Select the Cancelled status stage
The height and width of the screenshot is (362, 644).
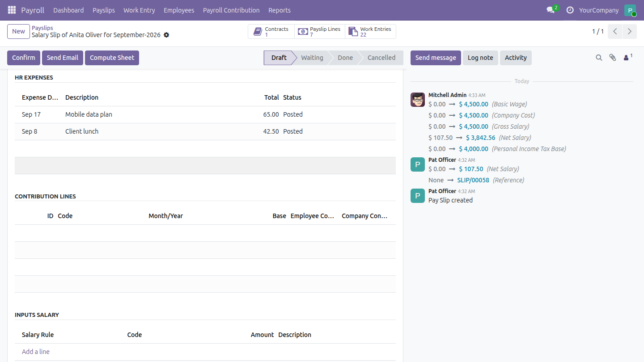coord(381,58)
